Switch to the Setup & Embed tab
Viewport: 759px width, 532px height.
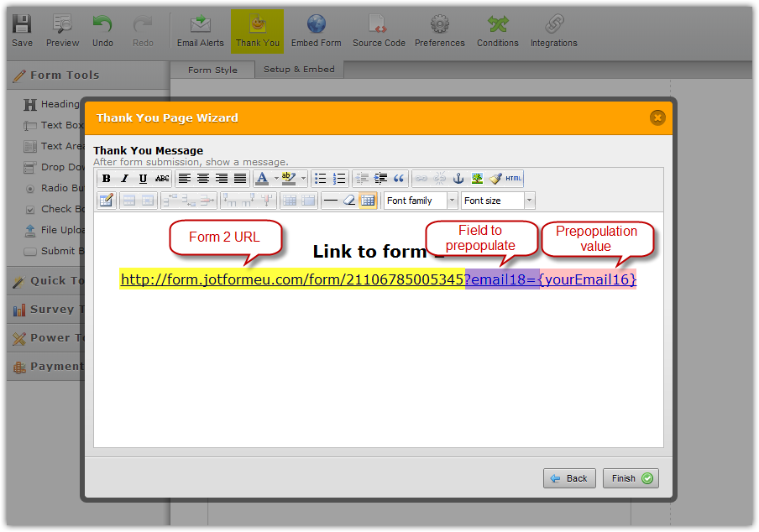pyautogui.click(x=299, y=70)
